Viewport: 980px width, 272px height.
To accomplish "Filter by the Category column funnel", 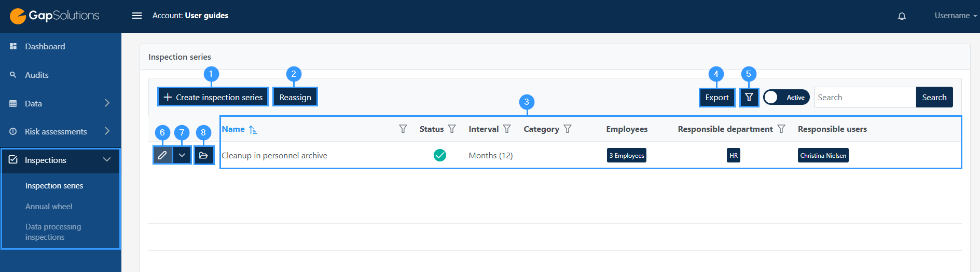I will pyautogui.click(x=568, y=129).
